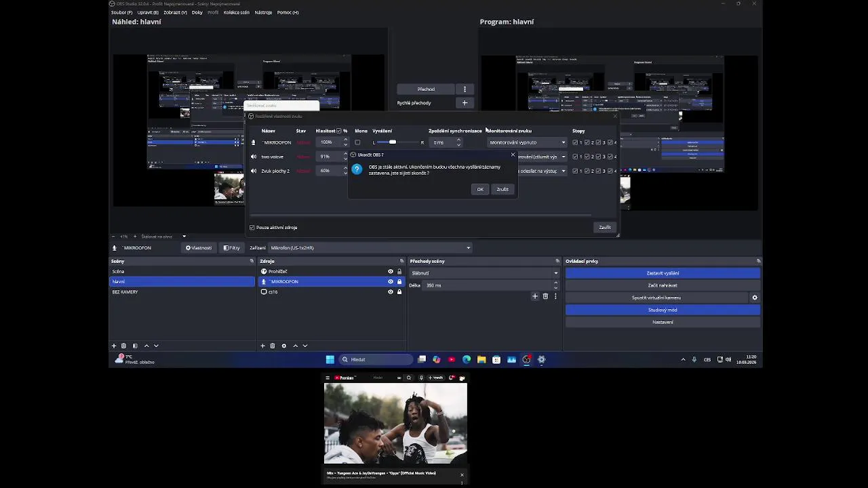Open Vlastnosti of the selected source
This screenshot has height=488, width=868.
point(199,248)
